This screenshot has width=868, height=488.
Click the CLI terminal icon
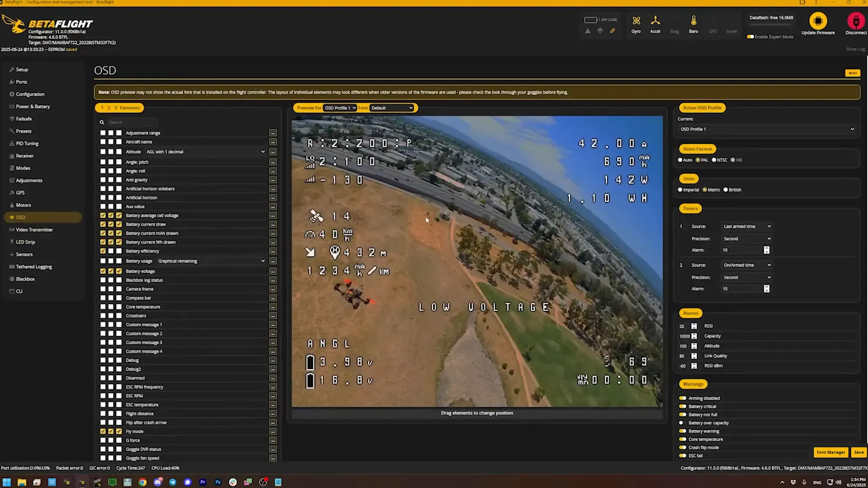[x=12, y=291]
